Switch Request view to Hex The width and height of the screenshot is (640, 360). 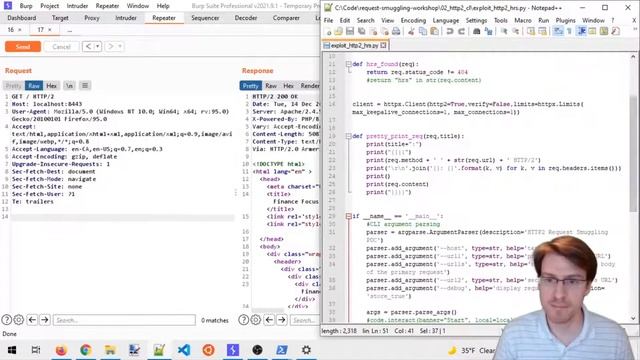[51, 86]
